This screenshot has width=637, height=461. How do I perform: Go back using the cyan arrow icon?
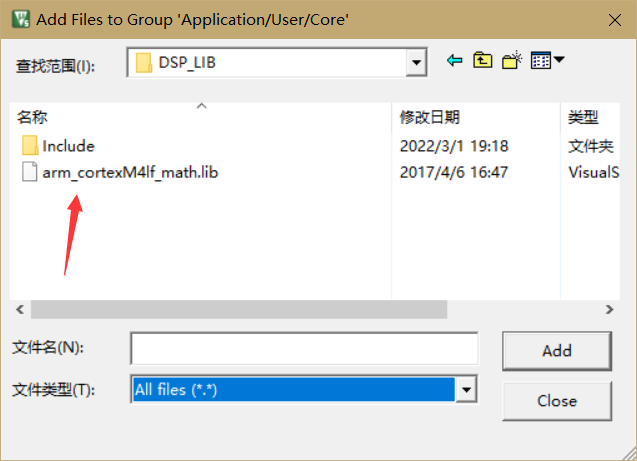(x=455, y=61)
